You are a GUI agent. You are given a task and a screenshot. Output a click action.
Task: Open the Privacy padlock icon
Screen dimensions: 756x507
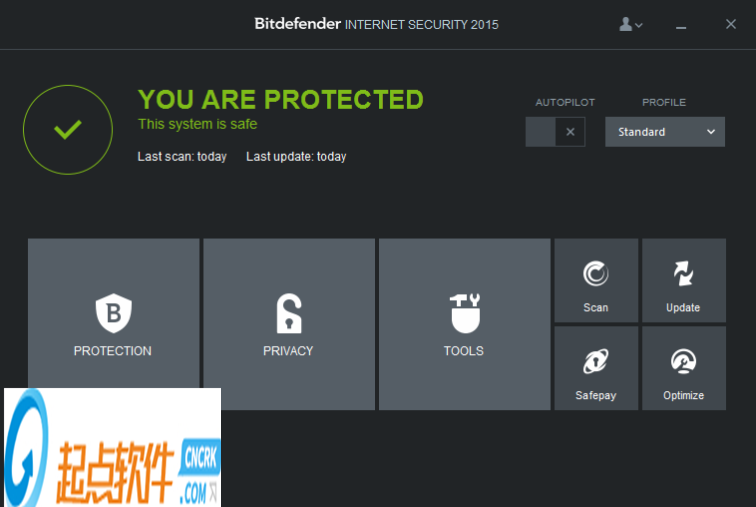click(288, 313)
